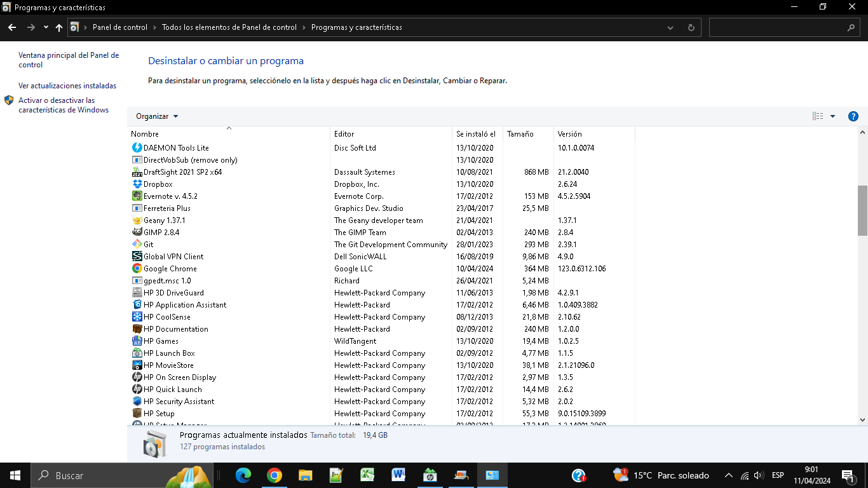Select the HP Documentation icon
Screen dimensions: 868x488
137,329
